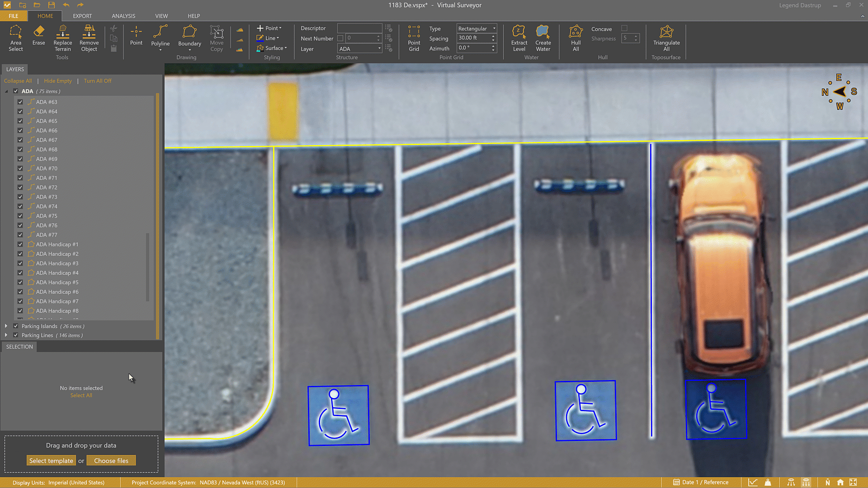This screenshot has width=868, height=488.
Task: Click the Extract Level water tool
Action: click(519, 38)
